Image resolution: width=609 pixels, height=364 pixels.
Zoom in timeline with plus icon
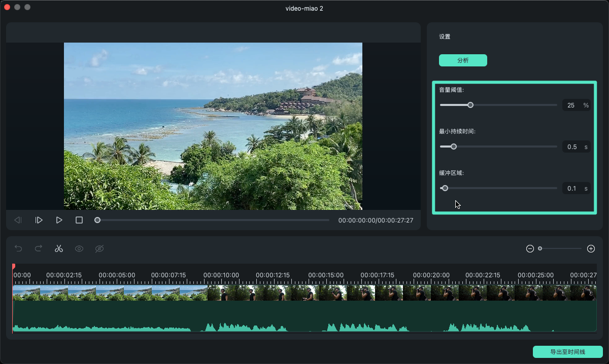(591, 248)
